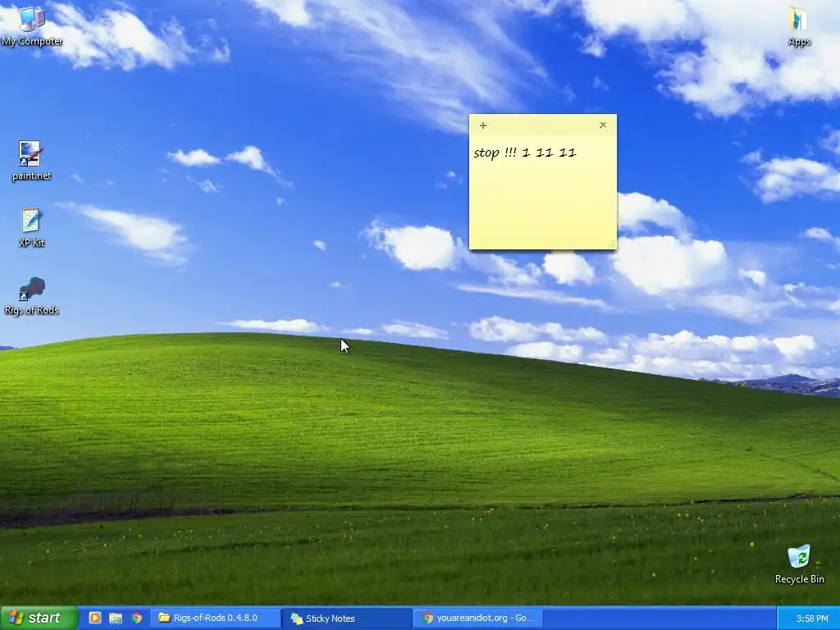Click the 3:58 PM system clock
Screen dimensions: 840x630
click(812, 619)
